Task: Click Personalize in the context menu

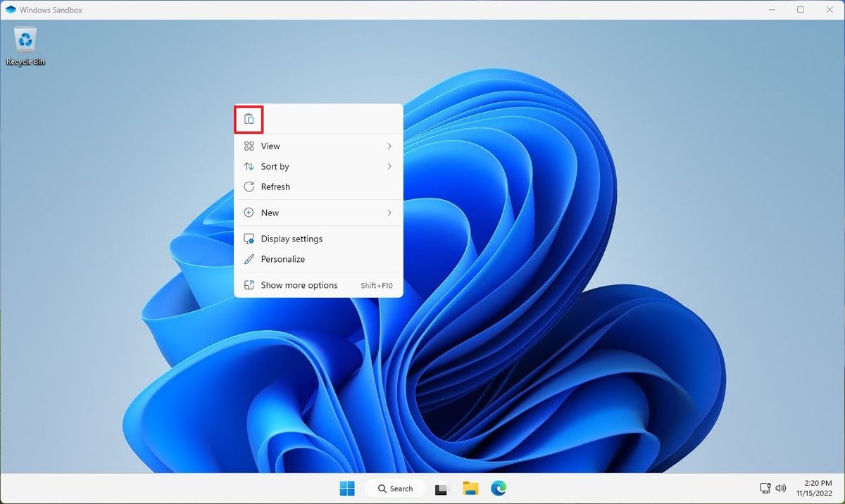Action: 282,259
